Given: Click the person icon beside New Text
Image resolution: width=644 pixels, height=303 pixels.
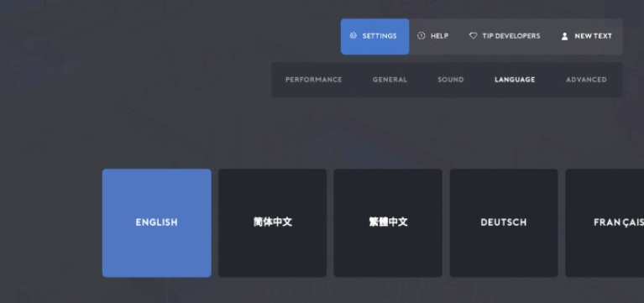Looking at the screenshot, I should (x=565, y=36).
